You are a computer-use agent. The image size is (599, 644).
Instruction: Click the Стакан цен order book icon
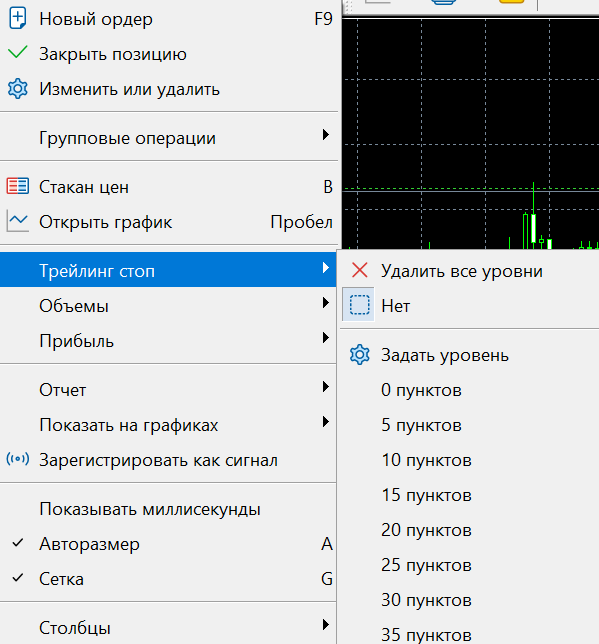point(18,186)
